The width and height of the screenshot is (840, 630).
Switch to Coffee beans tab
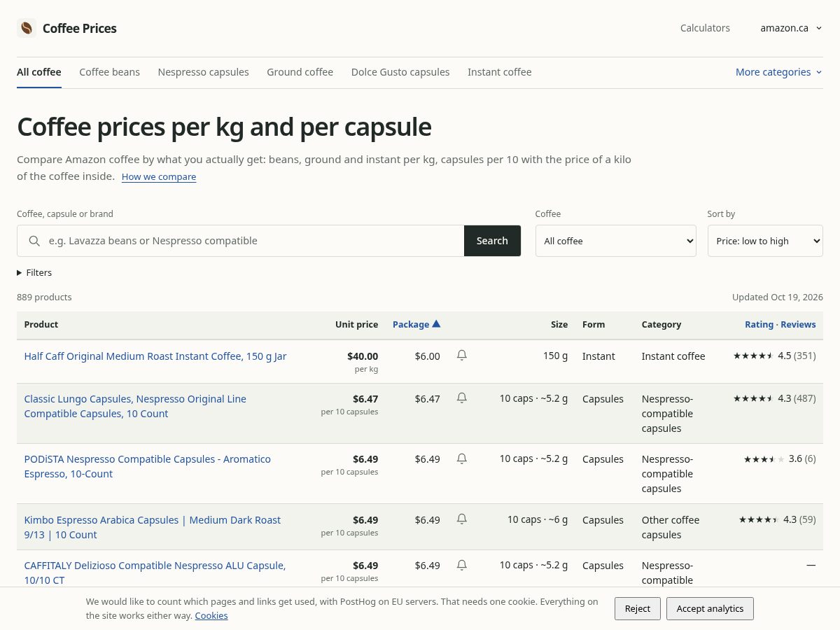click(110, 72)
